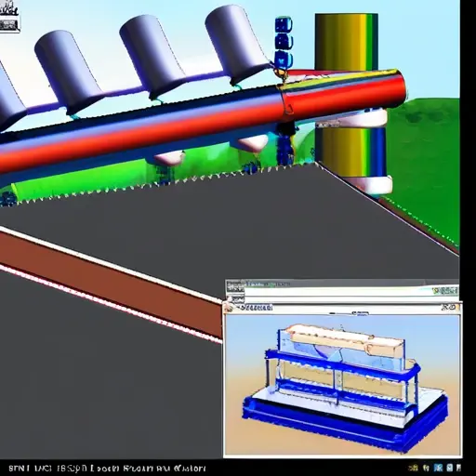The height and width of the screenshot is (476, 476).
Task: Select the red section of the long pipe
Action: click(x=343, y=92)
